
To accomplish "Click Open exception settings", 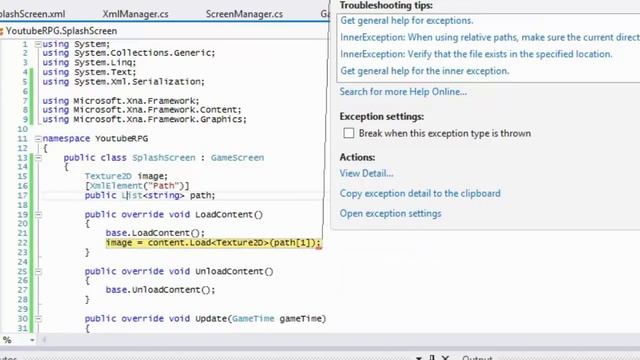I will 390,213.
